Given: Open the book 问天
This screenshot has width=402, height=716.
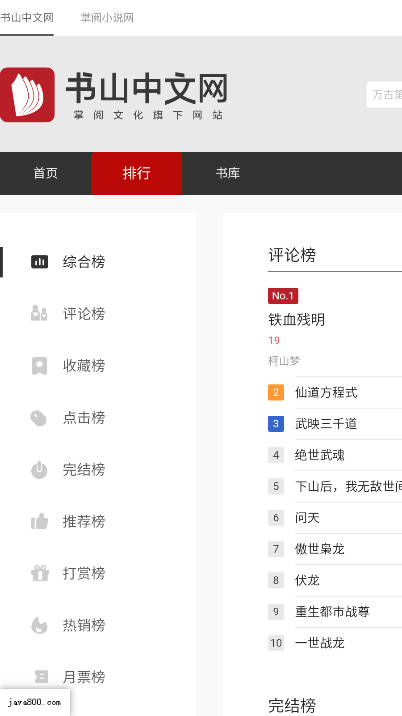Looking at the screenshot, I should pyautogui.click(x=307, y=518).
